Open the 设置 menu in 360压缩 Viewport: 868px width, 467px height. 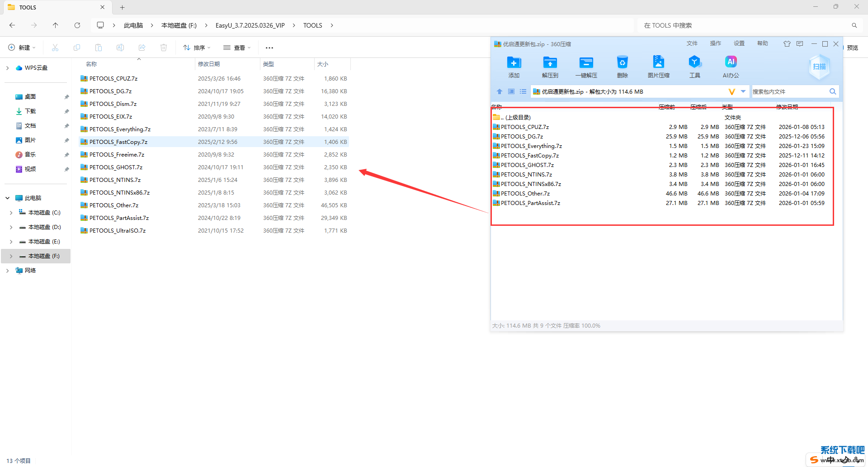(739, 43)
